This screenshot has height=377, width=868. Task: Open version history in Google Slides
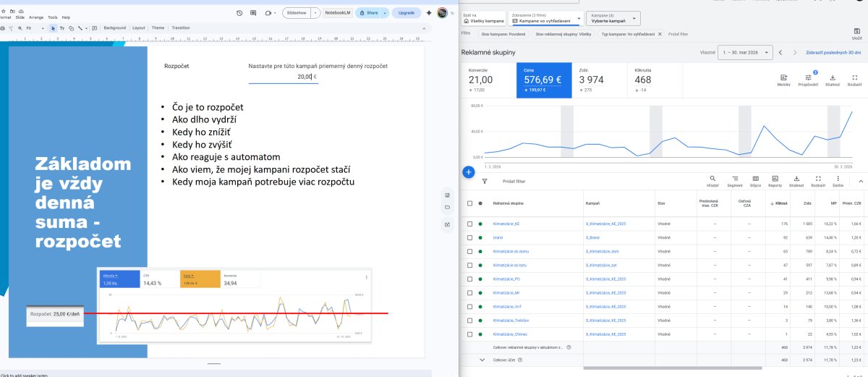coord(240,13)
